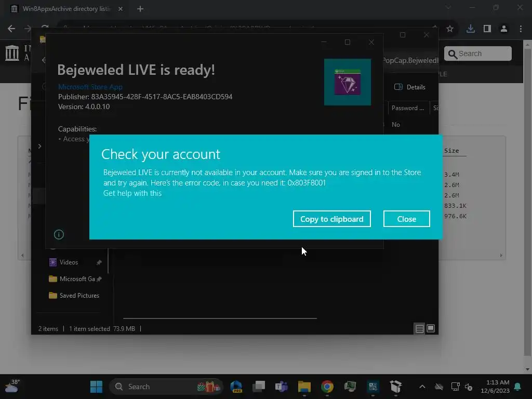532x399 pixels.
Task: Click the Internet Archive search field
Action: [478, 54]
